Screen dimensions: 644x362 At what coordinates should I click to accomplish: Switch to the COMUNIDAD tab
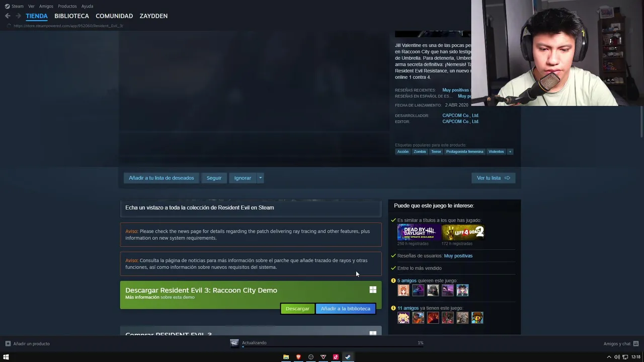[114, 16]
